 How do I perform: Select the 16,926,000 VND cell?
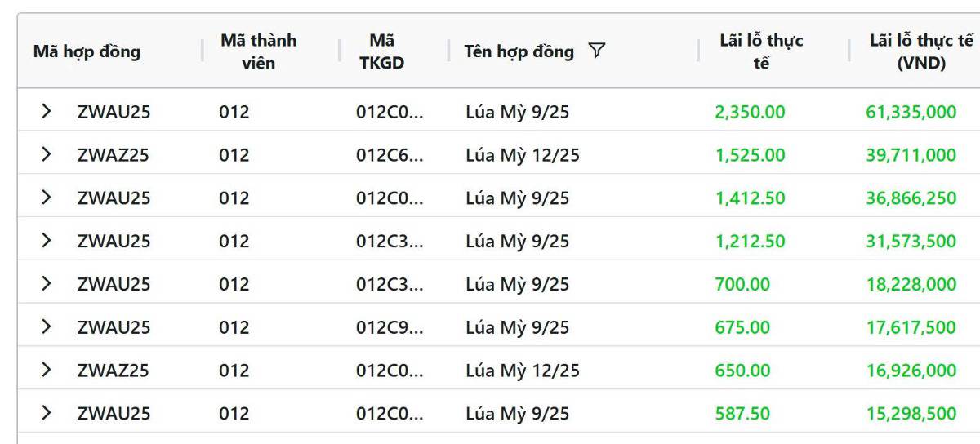(x=911, y=371)
